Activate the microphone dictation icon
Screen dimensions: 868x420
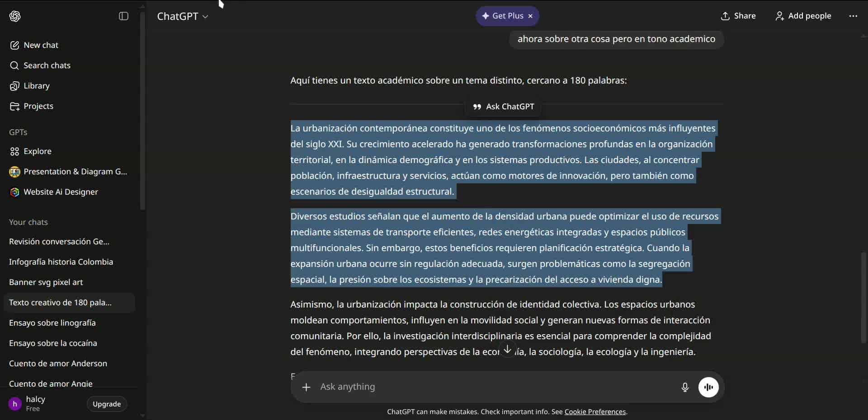(685, 387)
